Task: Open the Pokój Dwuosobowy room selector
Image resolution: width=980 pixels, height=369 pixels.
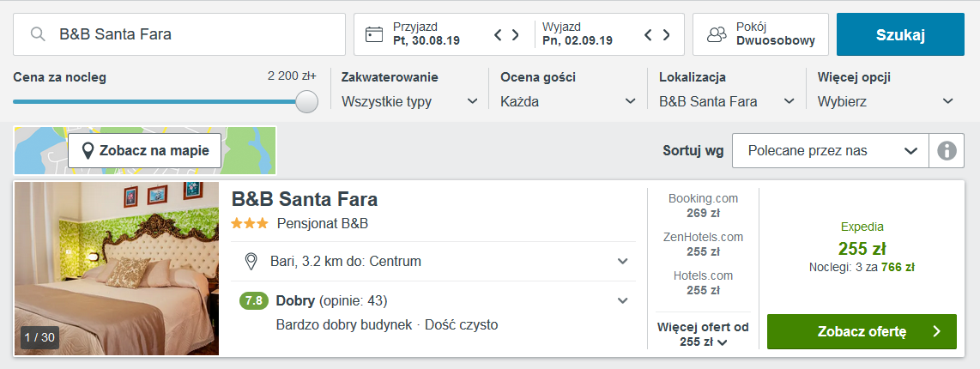Action: [x=760, y=34]
